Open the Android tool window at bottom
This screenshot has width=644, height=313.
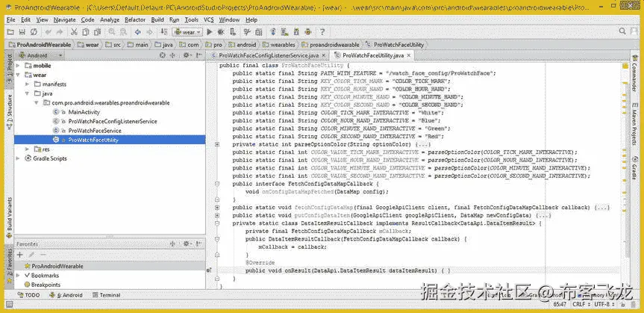[x=66, y=295]
